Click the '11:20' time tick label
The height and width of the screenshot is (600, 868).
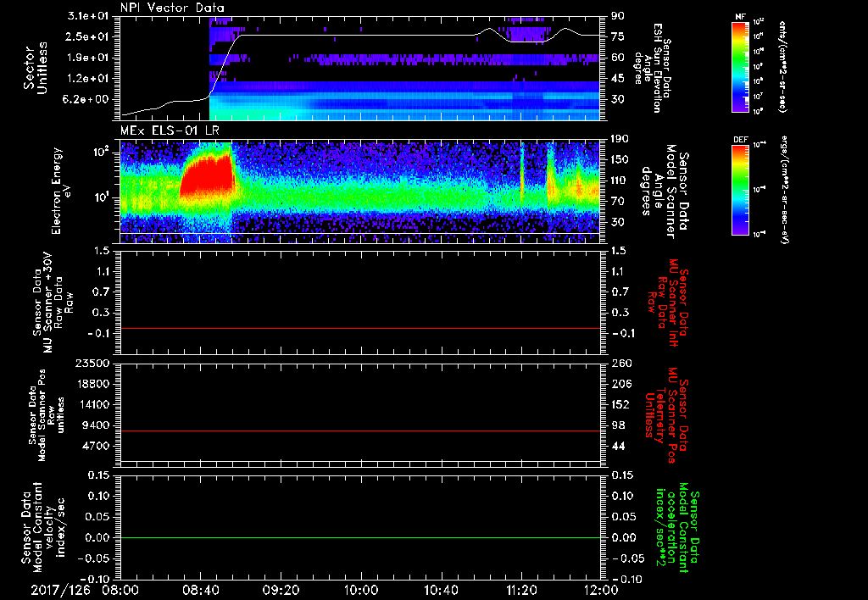[x=520, y=590]
